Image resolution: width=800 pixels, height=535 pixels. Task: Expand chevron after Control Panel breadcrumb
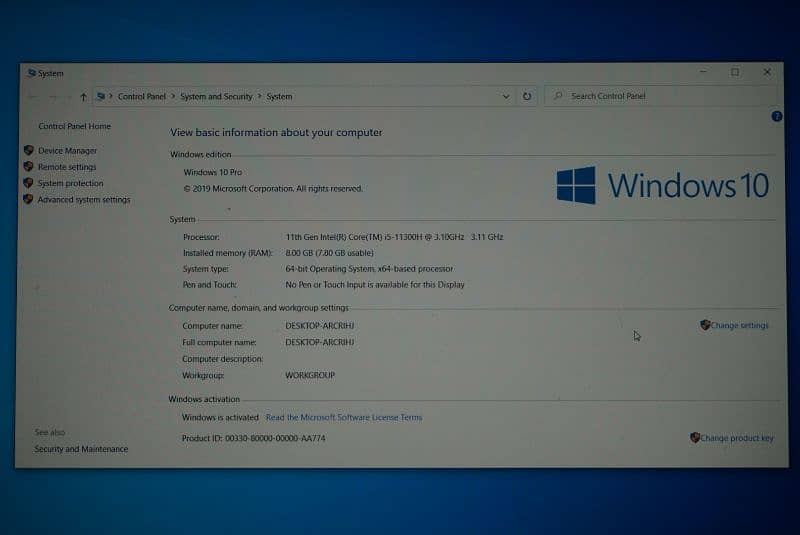click(173, 96)
